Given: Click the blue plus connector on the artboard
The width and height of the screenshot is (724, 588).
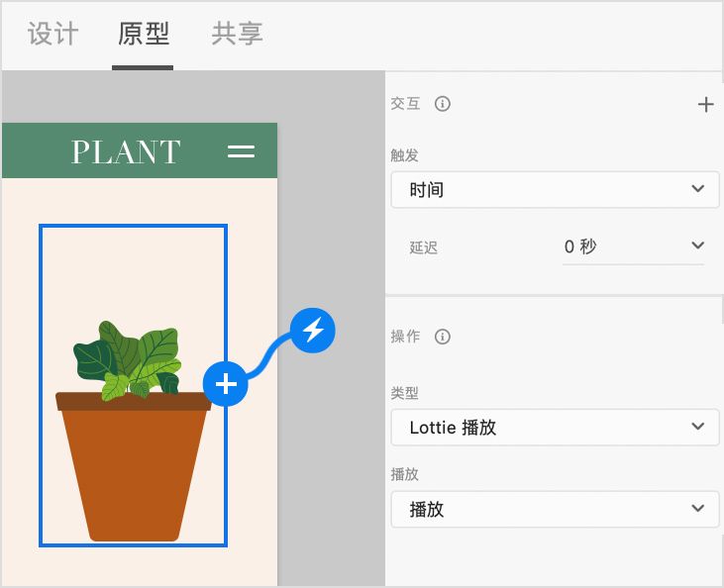Looking at the screenshot, I should coord(226,384).
